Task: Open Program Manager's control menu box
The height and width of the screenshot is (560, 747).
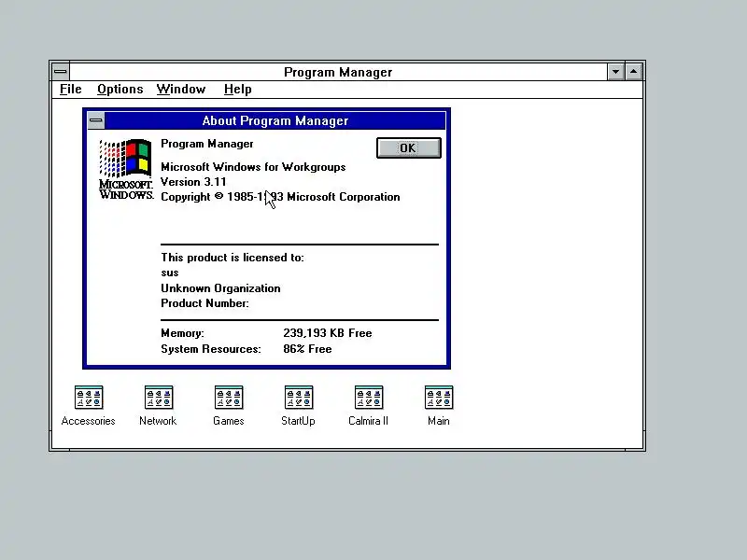Action: point(61,72)
